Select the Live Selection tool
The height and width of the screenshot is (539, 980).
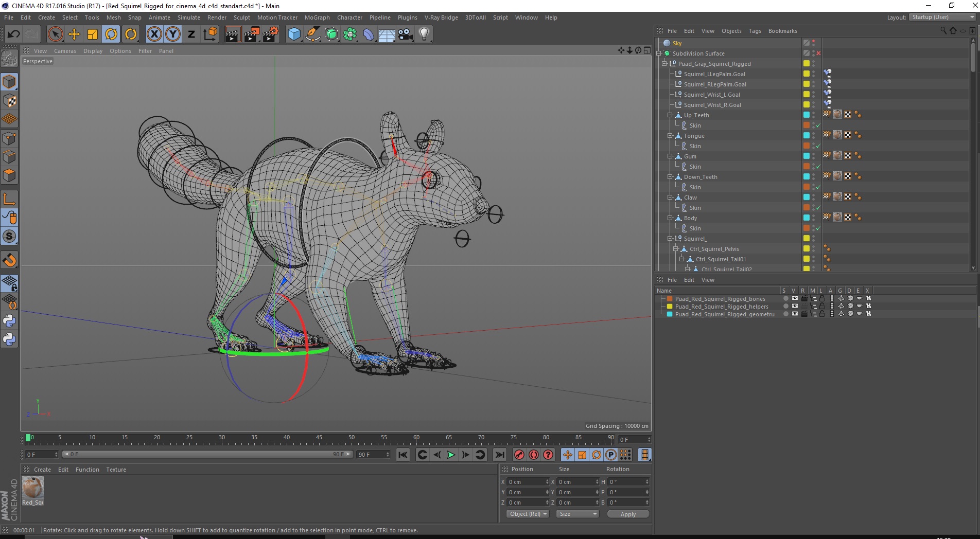point(55,34)
